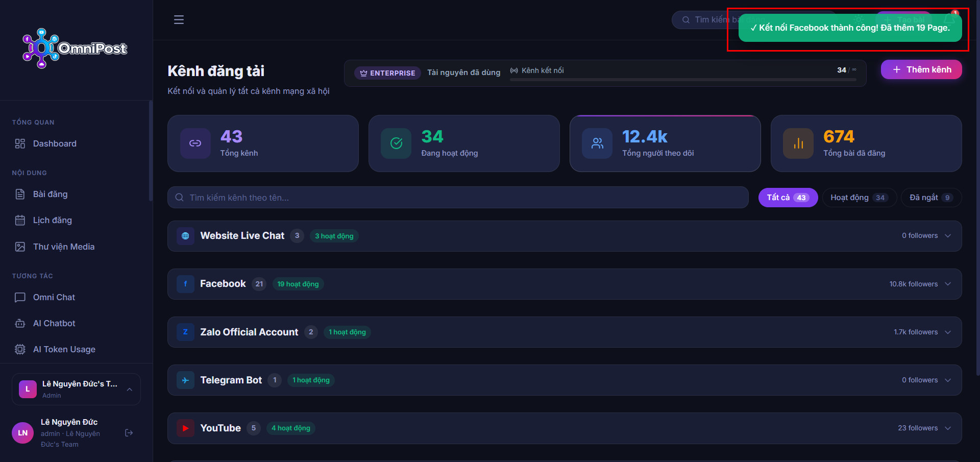Click the ENTERPRISE crown badge
This screenshot has height=462, width=980.
click(x=388, y=73)
